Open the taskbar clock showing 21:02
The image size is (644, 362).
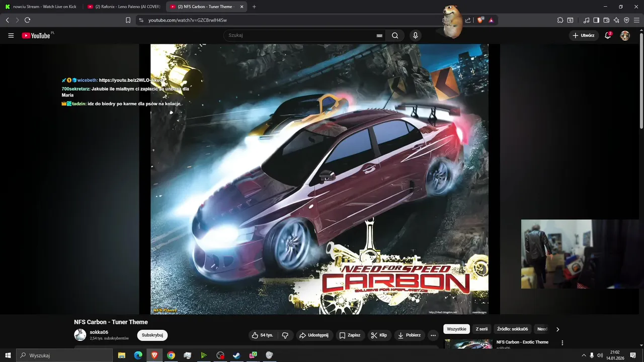coord(615,355)
